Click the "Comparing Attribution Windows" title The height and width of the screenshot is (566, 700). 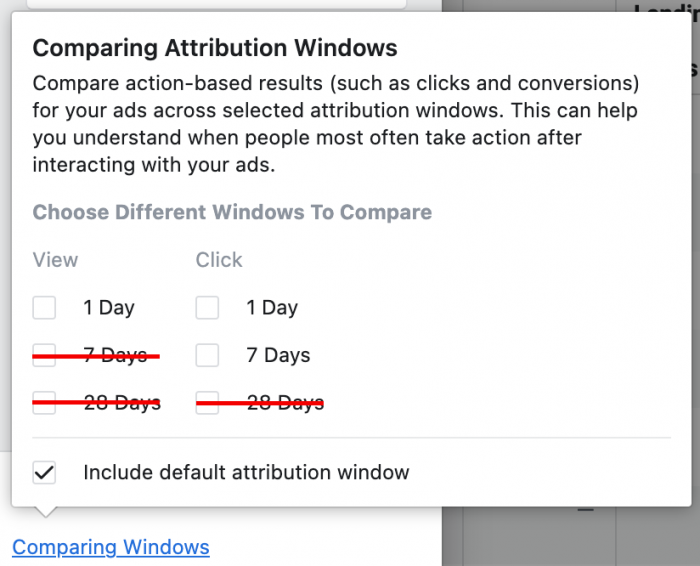(x=215, y=48)
